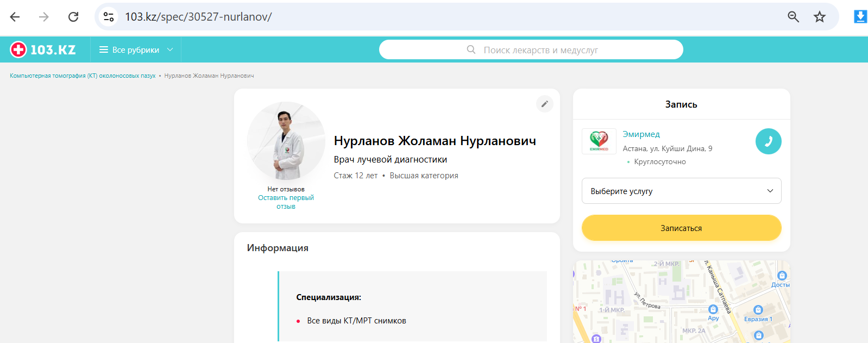868x343 pixels.
Task: Click the address Астана, ул. Куйши Дина, 9
Action: (667, 148)
